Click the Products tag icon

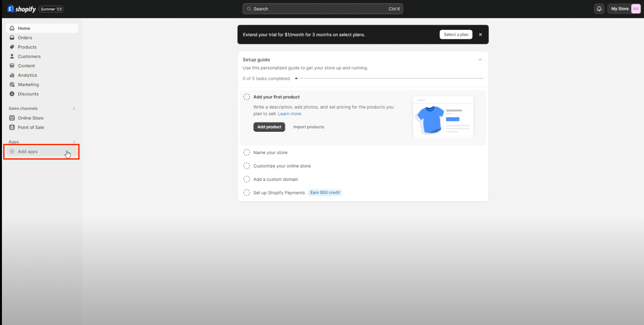12,47
